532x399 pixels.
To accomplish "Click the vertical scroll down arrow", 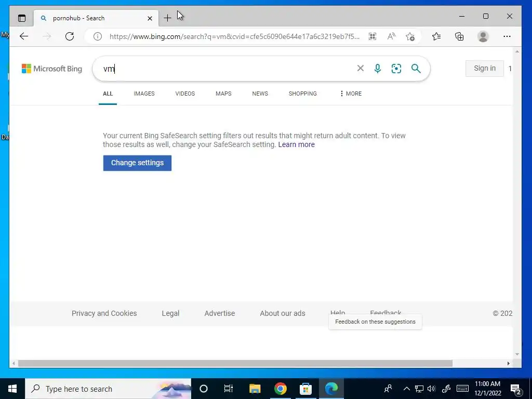I will point(517,354).
